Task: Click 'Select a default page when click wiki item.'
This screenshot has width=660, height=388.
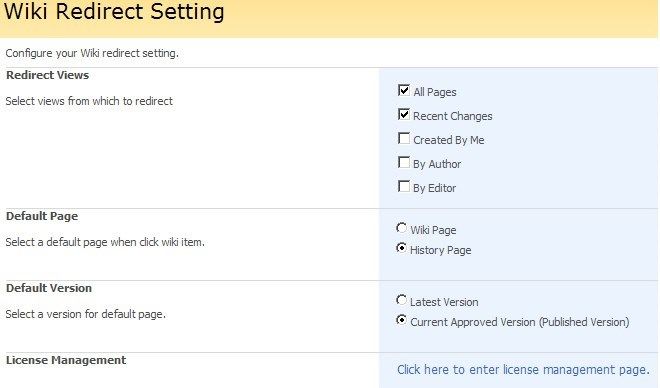Action: coord(105,242)
